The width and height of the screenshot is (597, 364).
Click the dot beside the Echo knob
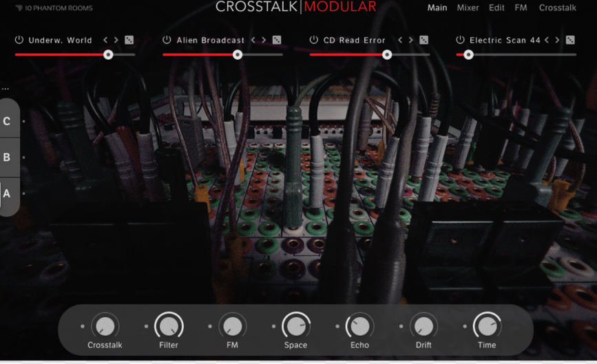(x=337, y=326)
